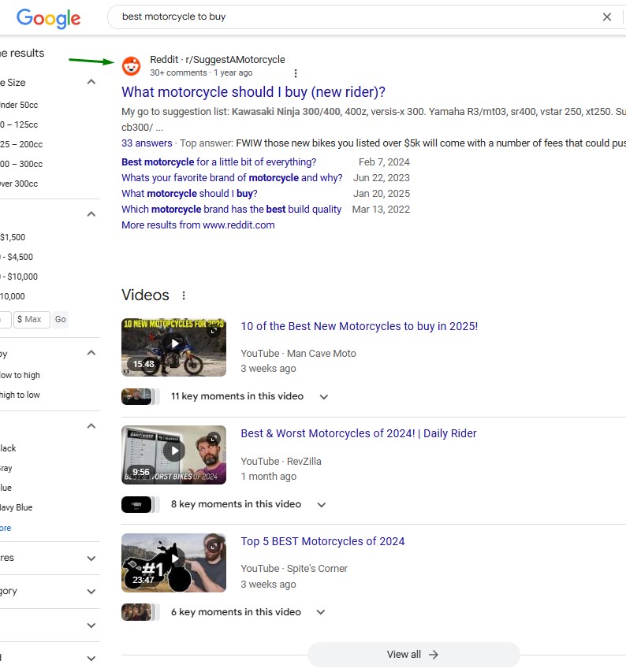The width and height of the screenshot is (626, 672).
Task: Filter by Over 300cc engine size
Action: pos(19,184)
